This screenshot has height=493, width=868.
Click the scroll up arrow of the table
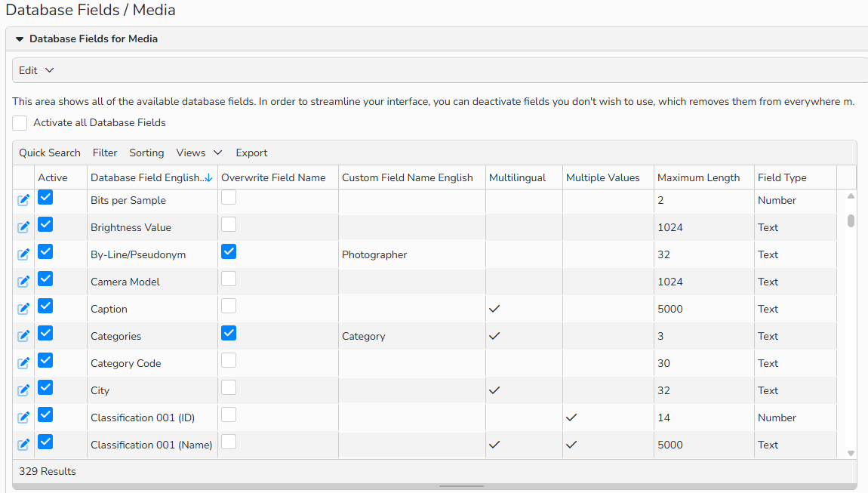point(851,196)
